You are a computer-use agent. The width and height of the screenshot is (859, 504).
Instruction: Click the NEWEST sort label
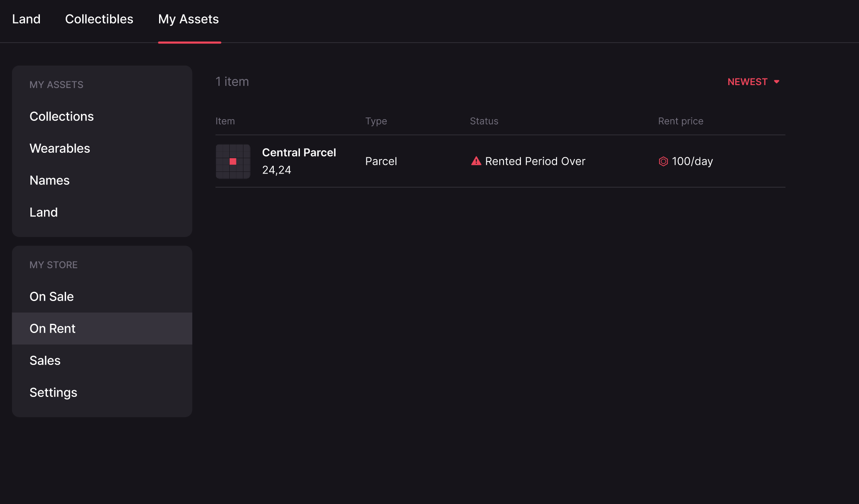coord(747,82)
